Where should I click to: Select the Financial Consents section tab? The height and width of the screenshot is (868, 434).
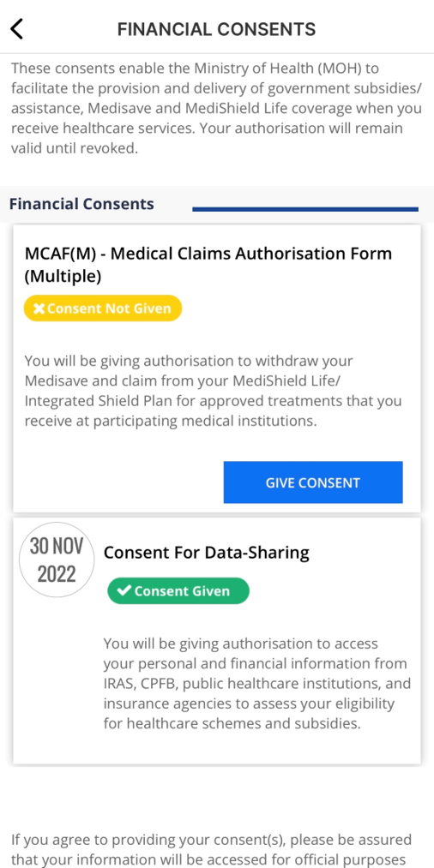coord(81,204)
